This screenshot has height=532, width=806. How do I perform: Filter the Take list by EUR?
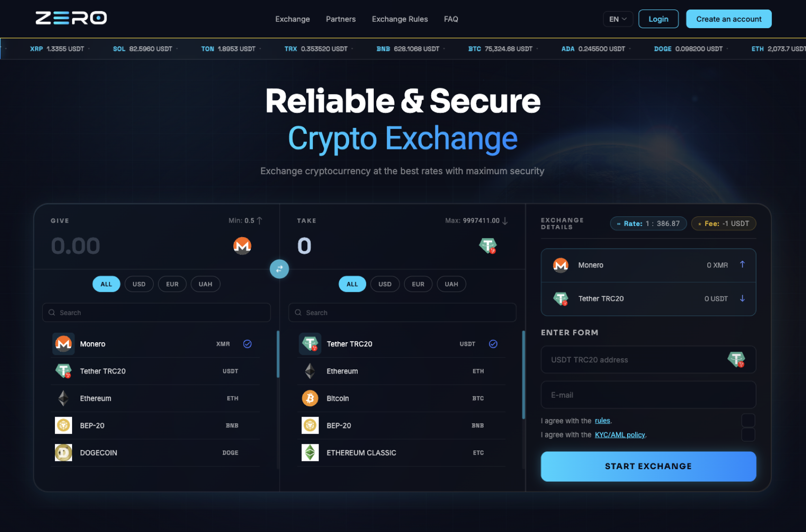[418, 284]
